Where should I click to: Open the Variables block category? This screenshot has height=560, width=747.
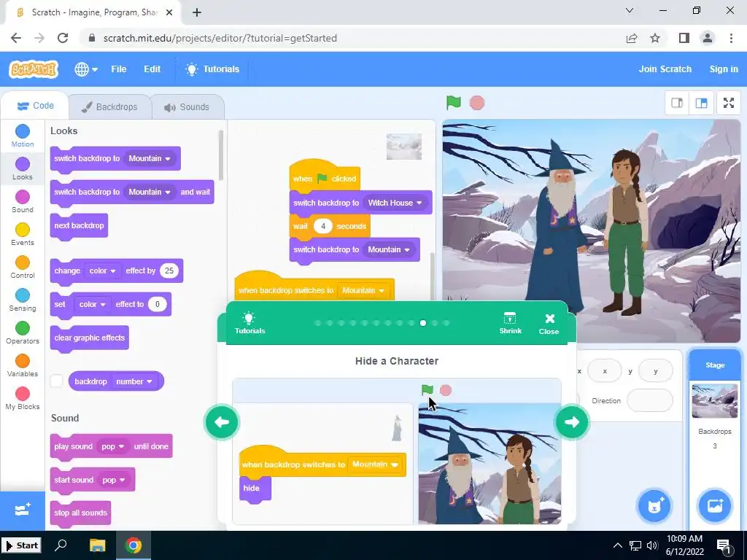(23, 366)
